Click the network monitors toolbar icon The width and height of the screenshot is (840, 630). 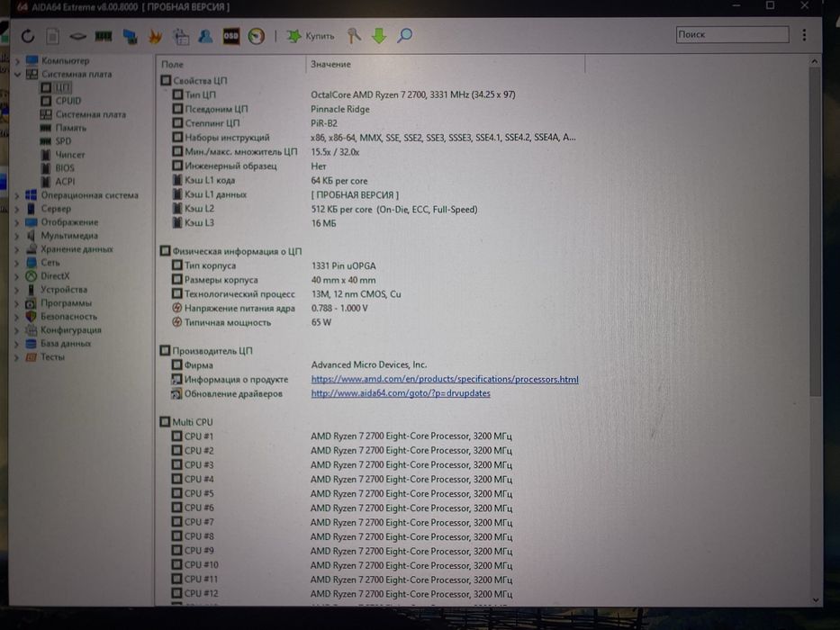pyautogui.click(x=130, y=36)
